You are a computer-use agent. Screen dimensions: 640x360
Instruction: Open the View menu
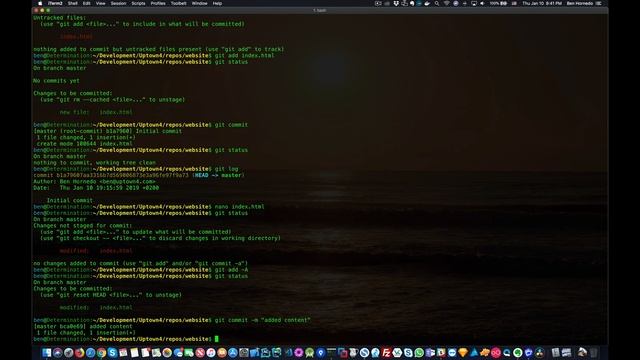coord(100,3)
